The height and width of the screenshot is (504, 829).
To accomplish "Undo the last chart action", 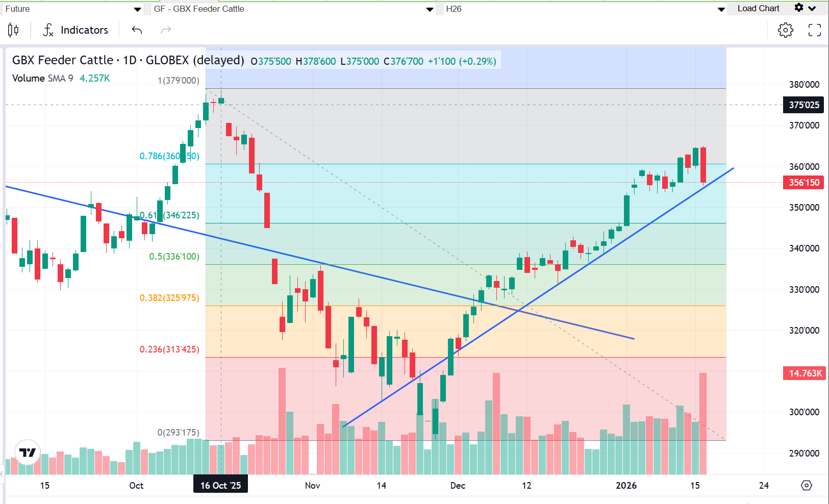I will pyautogui.click(x=137, y=30).
